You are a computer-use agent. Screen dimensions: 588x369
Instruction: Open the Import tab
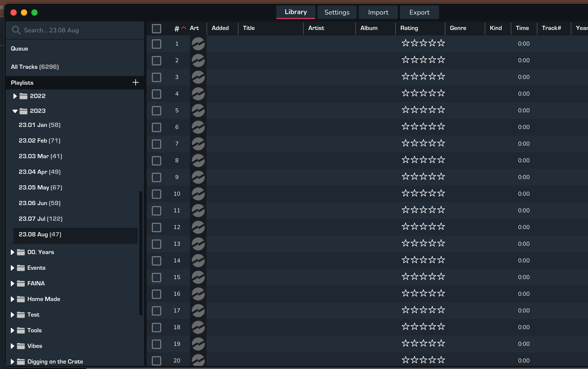tap(378, 12)
